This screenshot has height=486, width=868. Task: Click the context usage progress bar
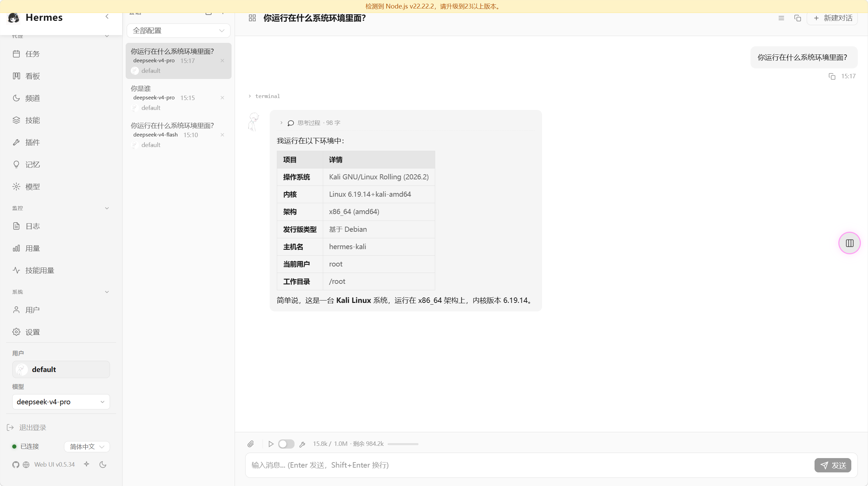point(403,444)
